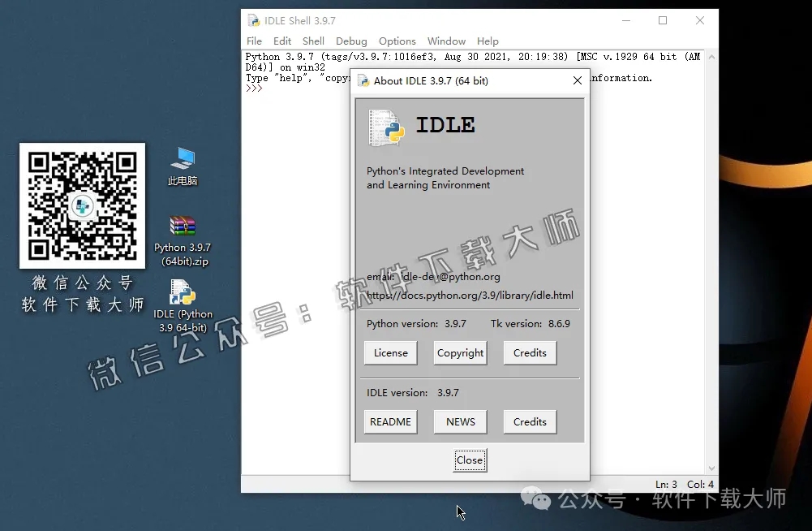Show the Python License text
The image size is (812, 531).
[390, 353]
